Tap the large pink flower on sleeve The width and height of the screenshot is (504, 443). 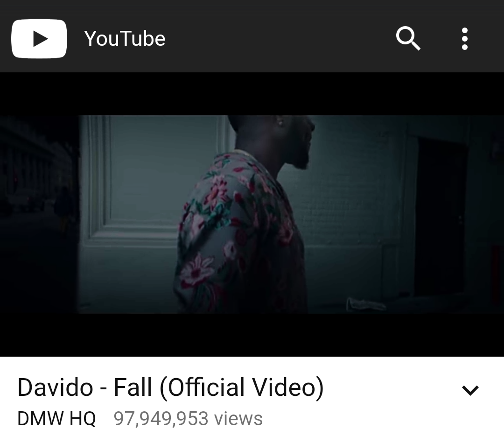197,269
